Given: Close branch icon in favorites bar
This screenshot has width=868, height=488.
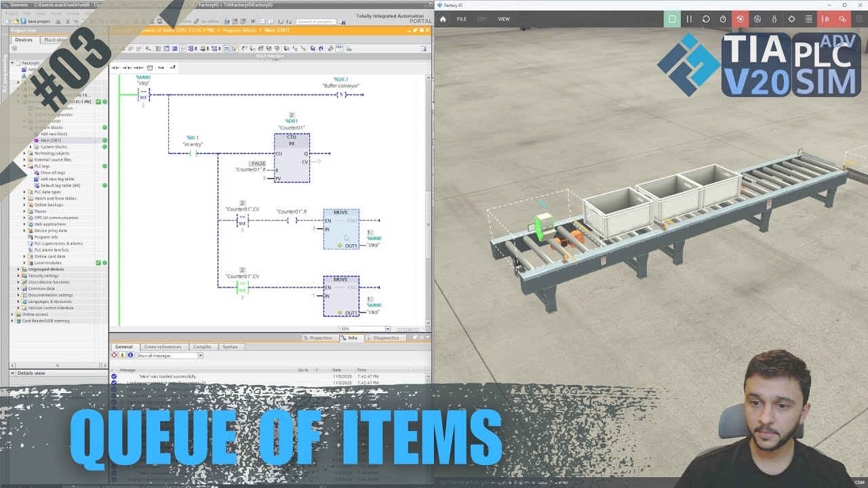Looking at the screenshot, I should pyautogui.click(x=172, y=68).
